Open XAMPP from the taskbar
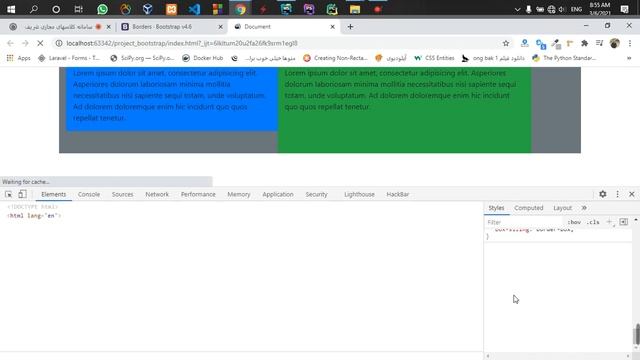 pos(171,9)
